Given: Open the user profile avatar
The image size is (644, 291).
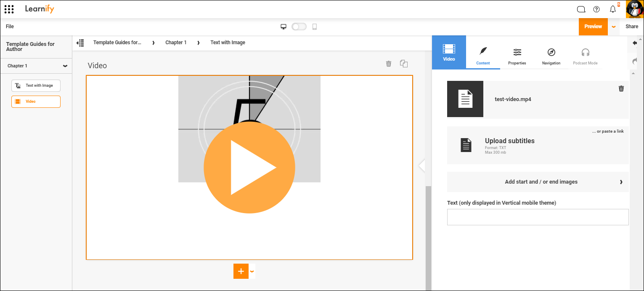Looking at the screenshot, I should point(634,9).
